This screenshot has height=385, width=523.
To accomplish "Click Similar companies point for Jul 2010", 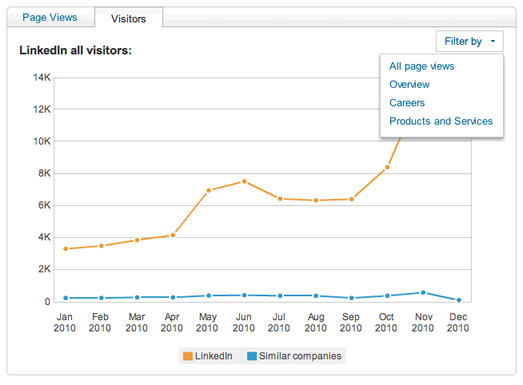I will [280, 296].
